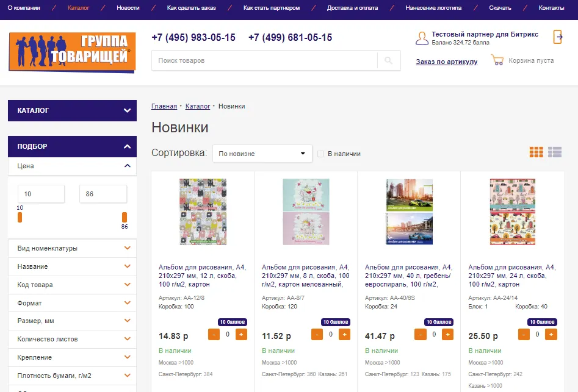
Task: Open 'Доставка и оплата' menu item
Action: point(352,8)
